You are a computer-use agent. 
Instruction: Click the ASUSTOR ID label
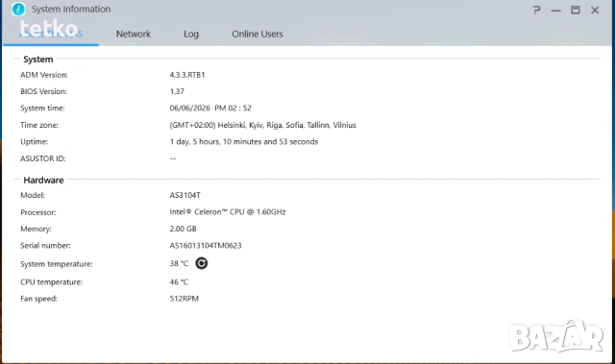[42, 158]
